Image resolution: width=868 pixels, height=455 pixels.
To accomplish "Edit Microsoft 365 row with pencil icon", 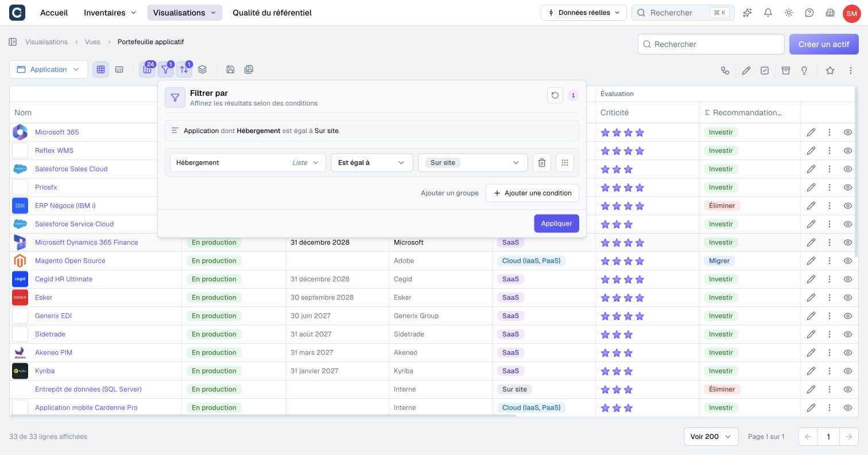I will (x=811, y=132).
